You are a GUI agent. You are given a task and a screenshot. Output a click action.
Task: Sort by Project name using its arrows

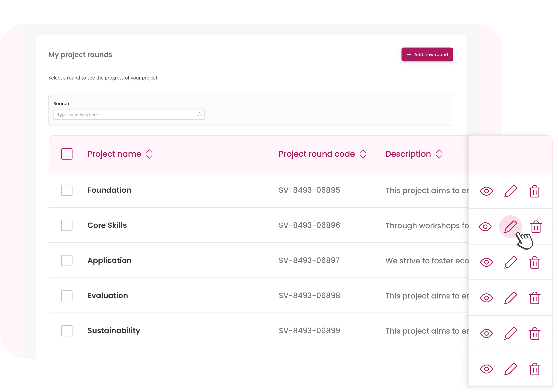149,154
